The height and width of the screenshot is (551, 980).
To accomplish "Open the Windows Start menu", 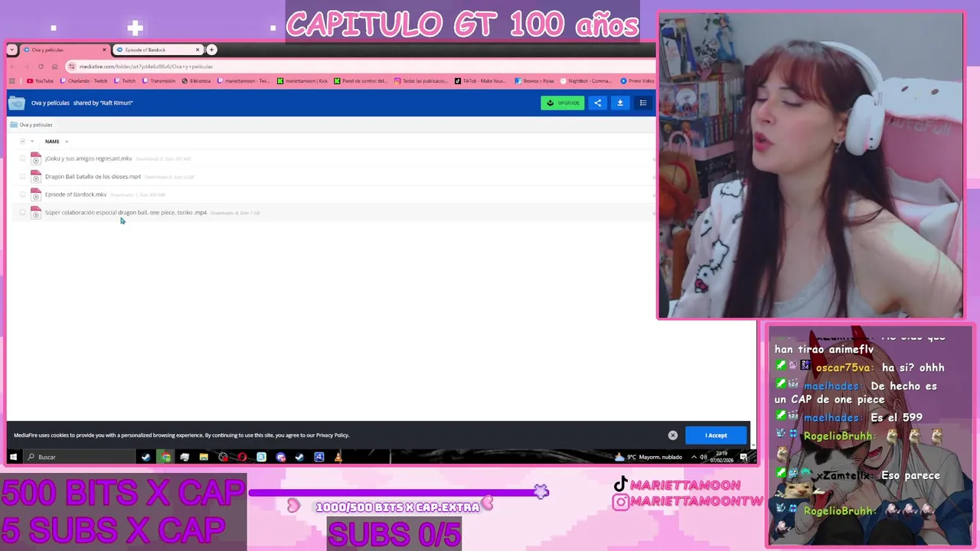I will (13, 457).
